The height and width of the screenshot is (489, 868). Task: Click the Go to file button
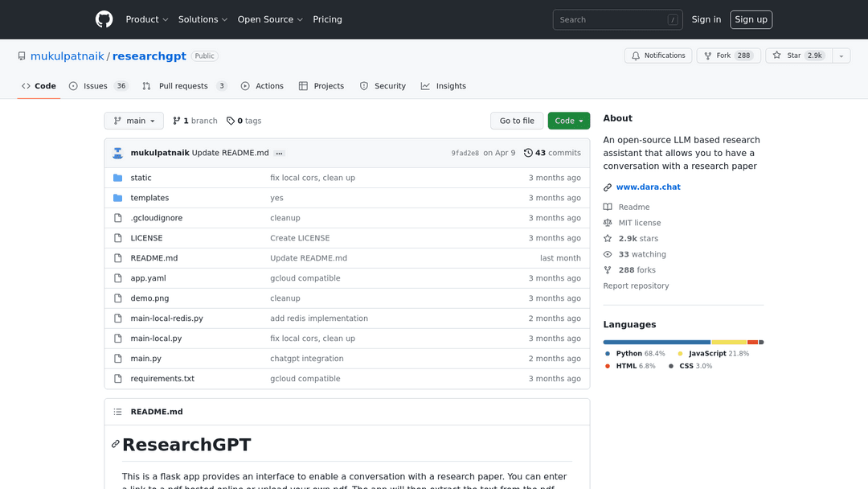tap(517, 121)
